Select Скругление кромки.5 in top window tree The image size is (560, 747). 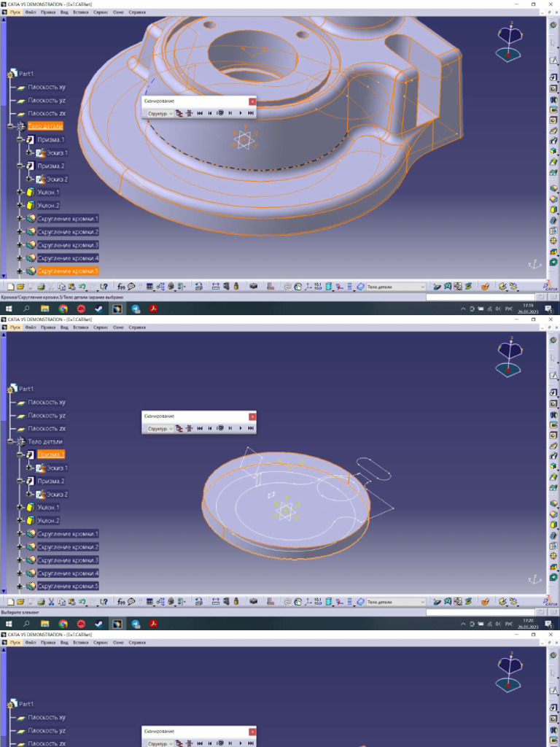point(68,271)
